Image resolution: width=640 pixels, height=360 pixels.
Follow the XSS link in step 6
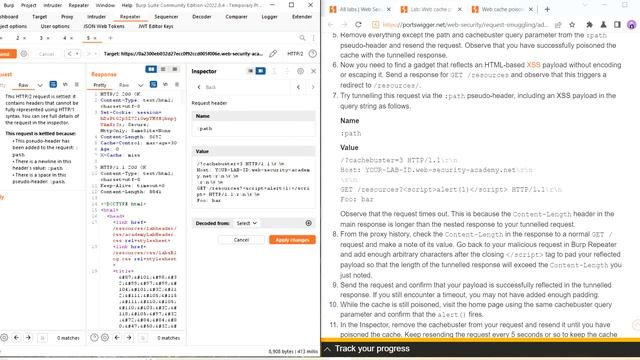(533, 65)
